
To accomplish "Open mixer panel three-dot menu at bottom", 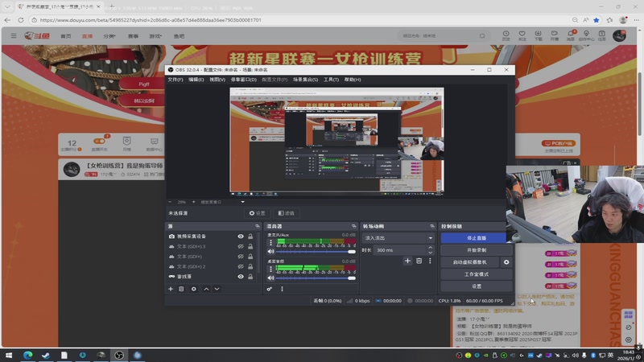I will point(283,289).
